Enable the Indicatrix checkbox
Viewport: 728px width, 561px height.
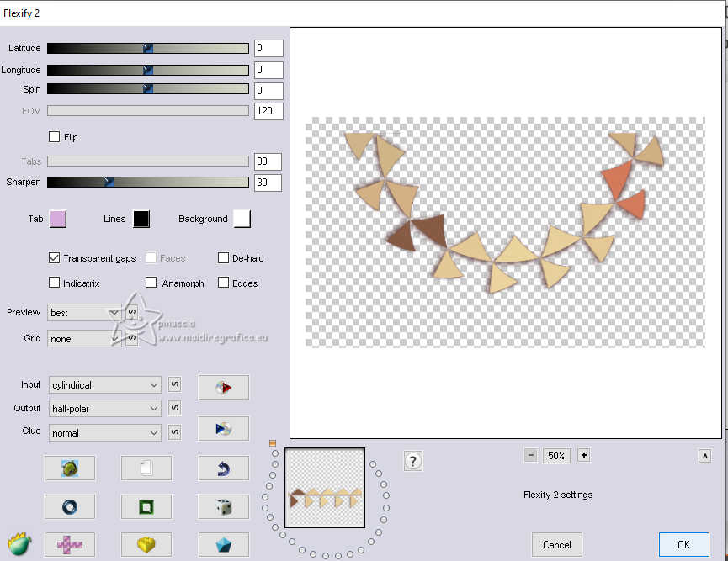[x=55, y=283]
